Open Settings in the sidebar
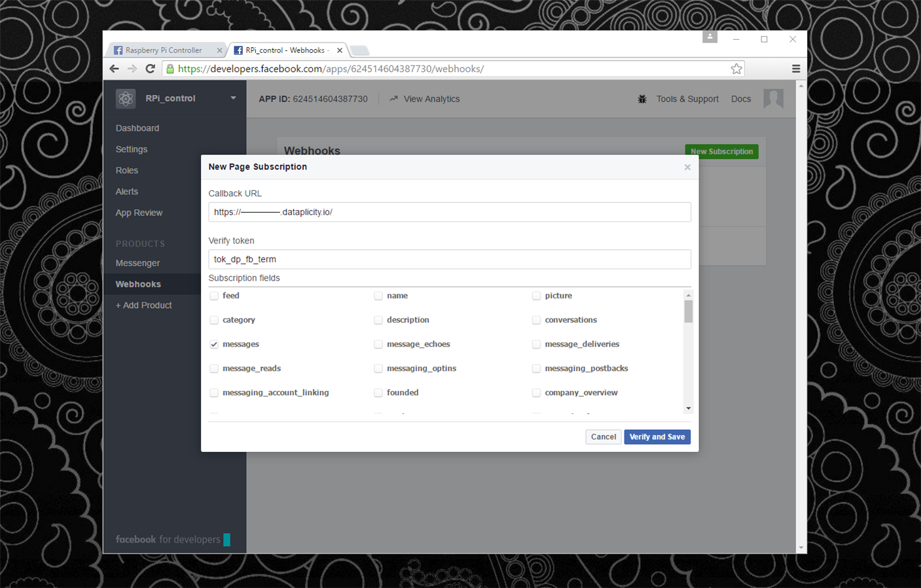 point(132,149)
